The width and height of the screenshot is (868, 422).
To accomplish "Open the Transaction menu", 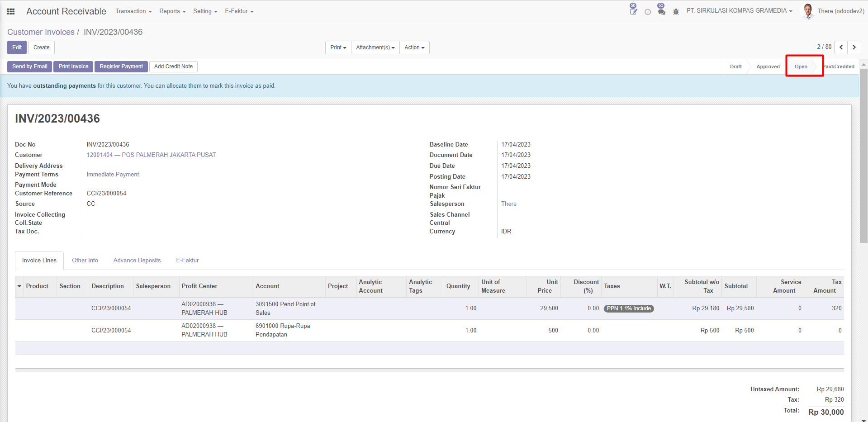I will 133,11.
